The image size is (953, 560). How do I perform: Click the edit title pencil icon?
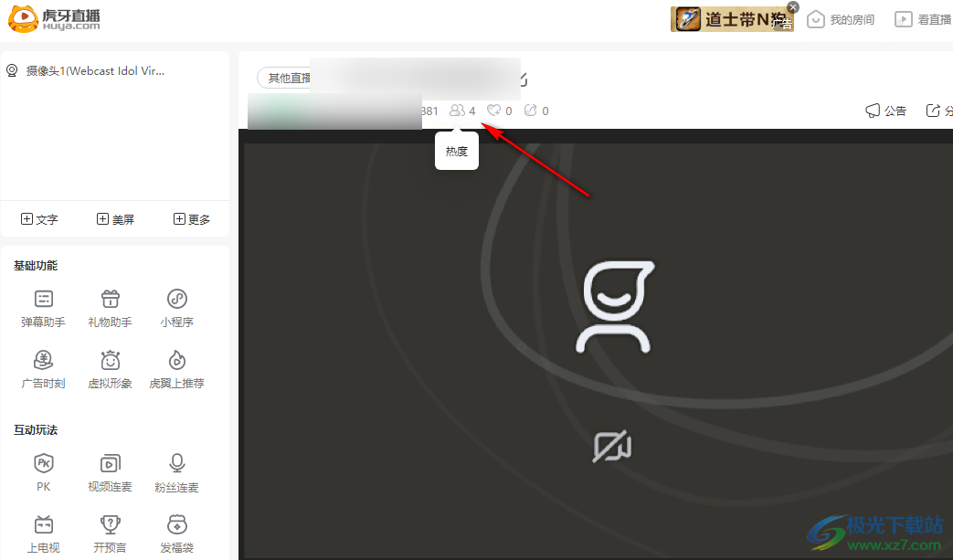coord(524,79)
